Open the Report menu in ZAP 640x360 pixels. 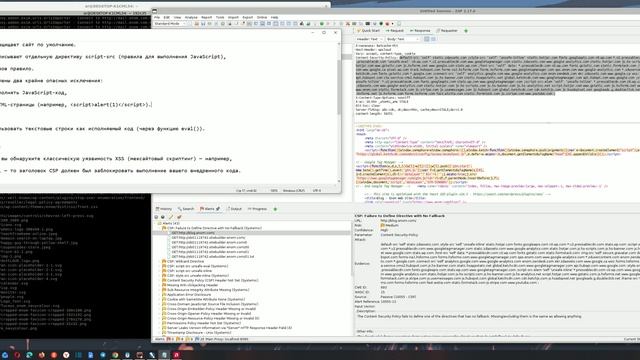pos(207,18)
